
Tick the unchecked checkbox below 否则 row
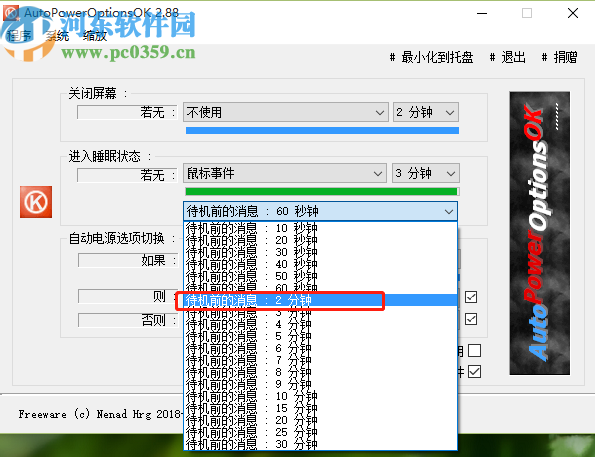474,350
